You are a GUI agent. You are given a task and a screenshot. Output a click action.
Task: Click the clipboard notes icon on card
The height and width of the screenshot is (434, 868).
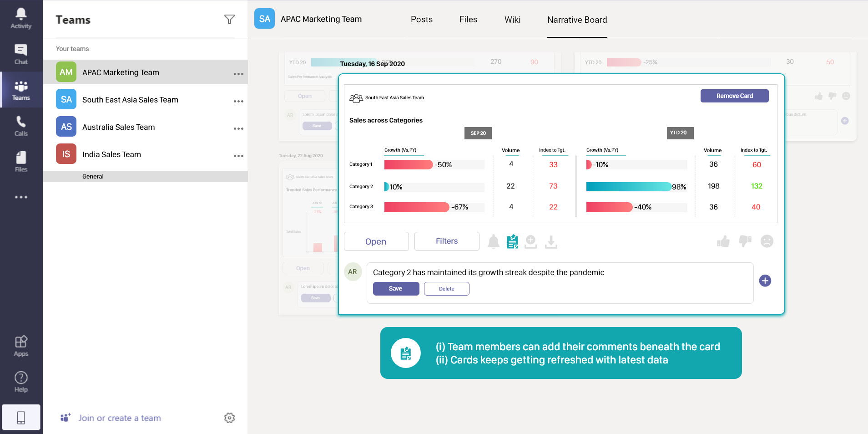(513, 241)
